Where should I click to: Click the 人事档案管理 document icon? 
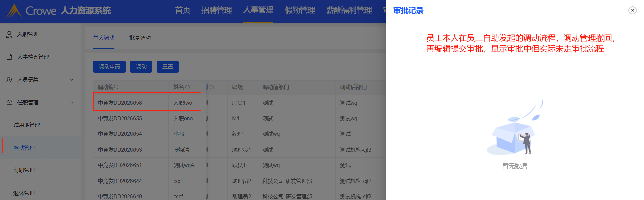[x=9, y=57]
